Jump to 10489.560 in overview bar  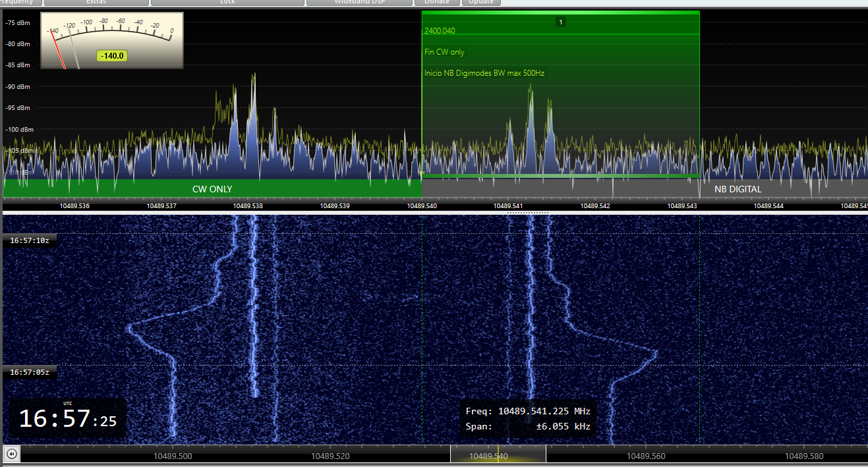646,456
